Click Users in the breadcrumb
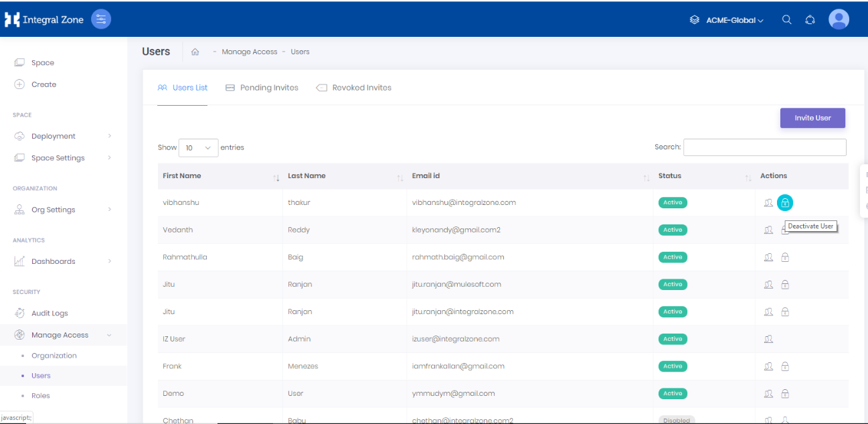Image resolution: width=868 pixels, height=424 pixels. pyautogui.click(x=300, y=52)
